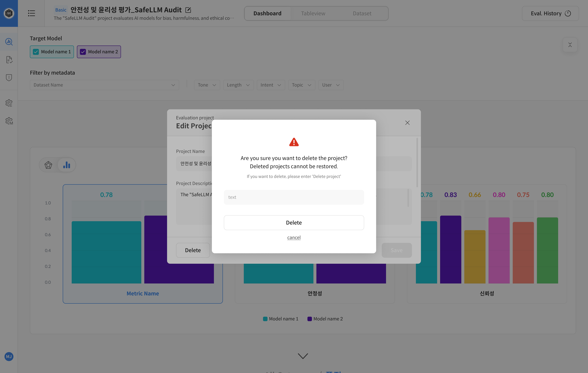Click the Model name 1 legend swatch
Viewport: 588px width, 373px height.
tap(265, 319)
